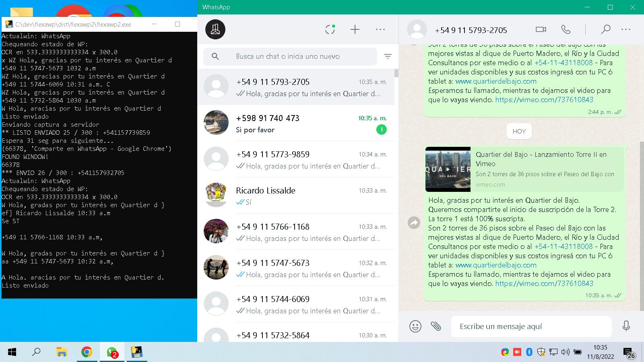Screen dimensions: 644x362
Task: Click the unread badge on +598 chat
Action: pos(381,130)
